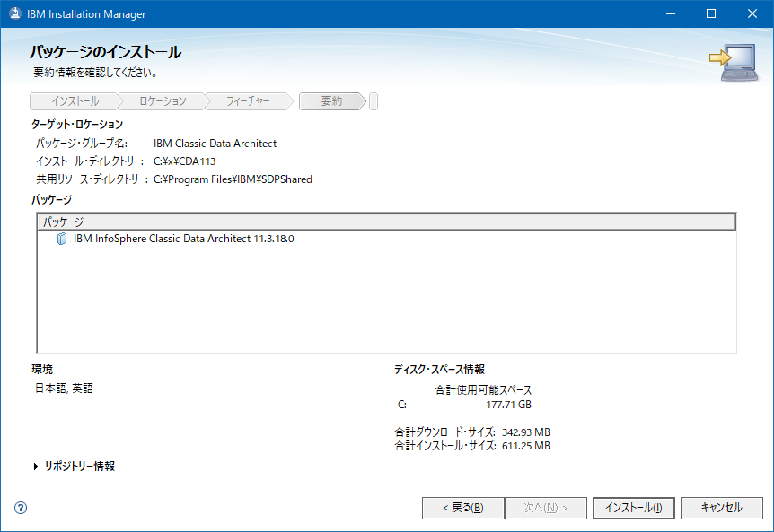Close the Installation Manager window

[x=752, y=13]
